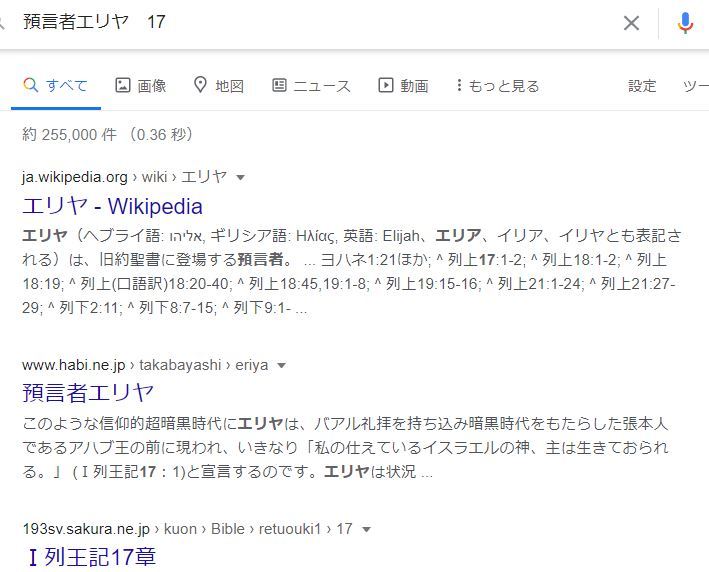Viewport: 709px width, 572px height.
Task: Expand options arrow next to 193sv.sakura.ne.jp URL
Action: [366, 529]
